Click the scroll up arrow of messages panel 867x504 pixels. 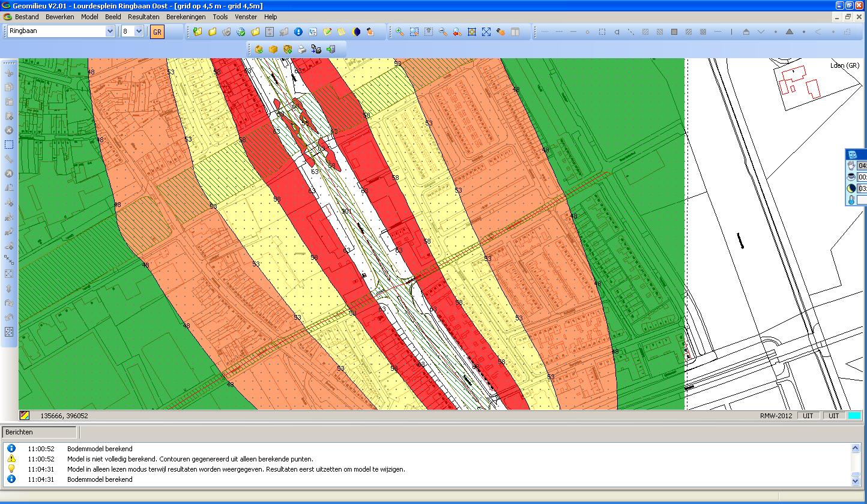(x=856, y=448)
